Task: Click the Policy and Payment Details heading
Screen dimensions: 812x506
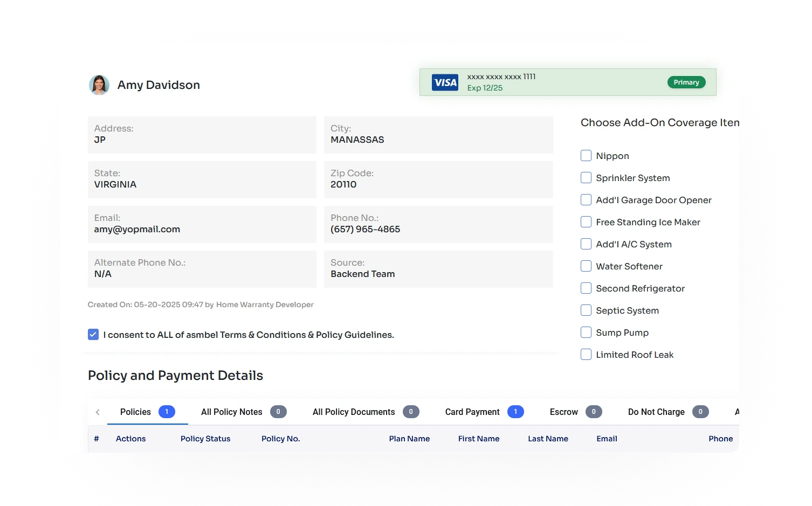Action: tap(175, 376)
